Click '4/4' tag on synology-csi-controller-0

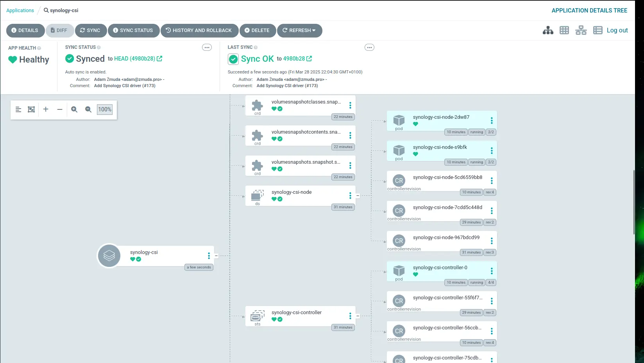click(491, 283)
